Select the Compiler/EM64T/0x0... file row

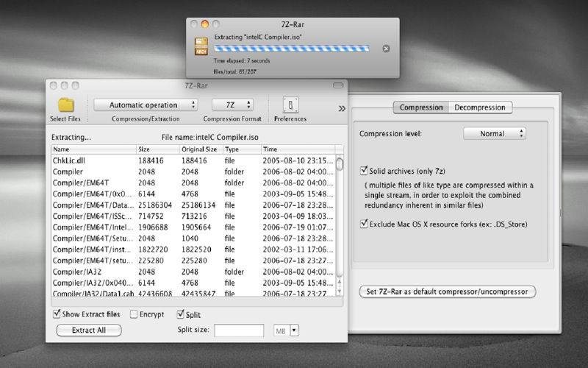click(x=193, y=194)
